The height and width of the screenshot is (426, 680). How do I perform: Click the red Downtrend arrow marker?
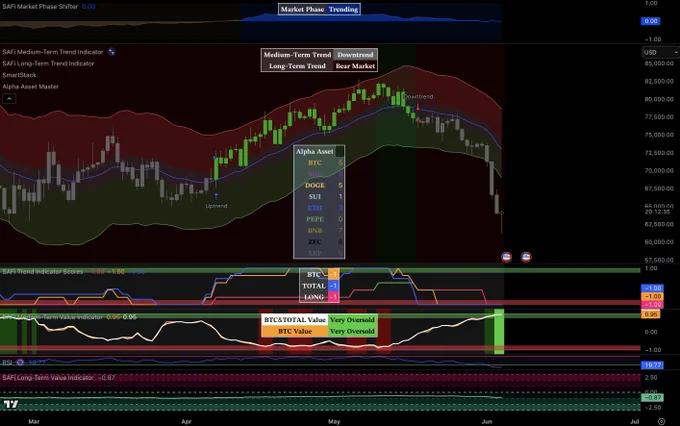418,107
